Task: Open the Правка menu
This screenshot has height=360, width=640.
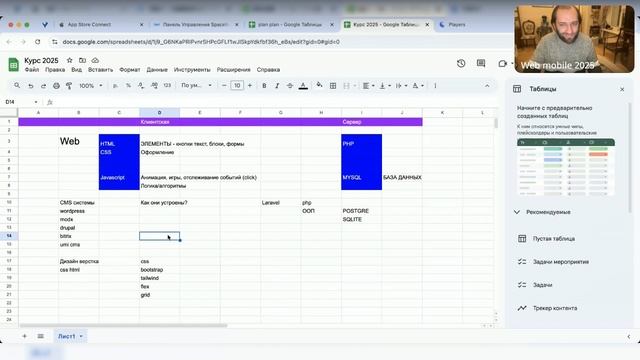Action: point(55,70)
